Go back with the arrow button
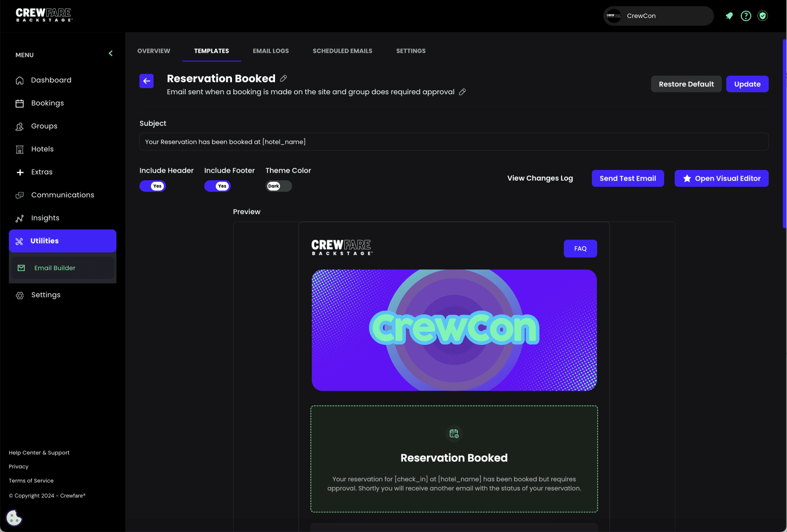Screen dimensions: 787x532 146,81
